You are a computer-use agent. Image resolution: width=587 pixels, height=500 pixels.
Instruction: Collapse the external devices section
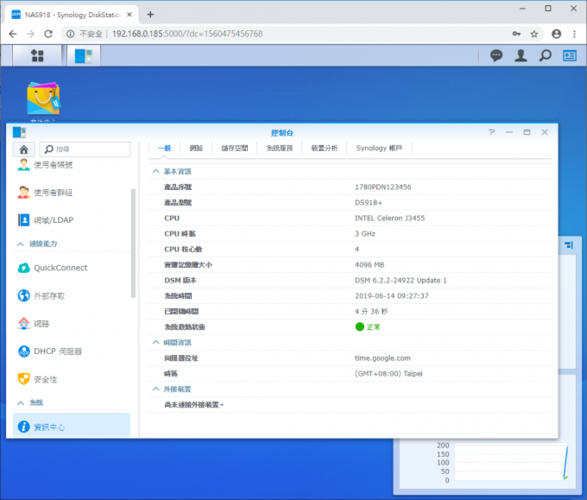pyautogui.click(x=156, y=389)
